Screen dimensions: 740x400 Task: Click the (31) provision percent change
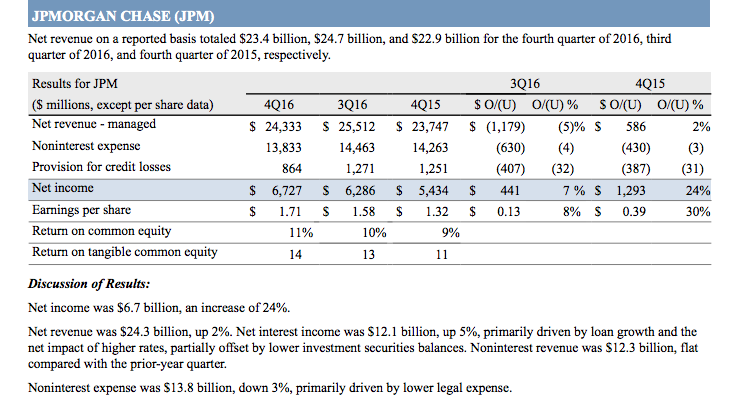pyautogui.click(x=692, y=169)
